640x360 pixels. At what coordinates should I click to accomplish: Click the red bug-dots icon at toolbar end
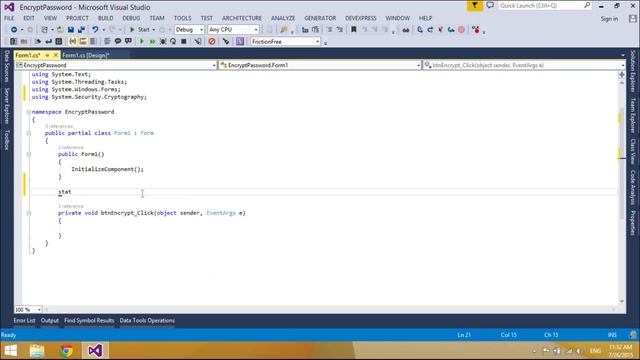click(x=476, y=29)
